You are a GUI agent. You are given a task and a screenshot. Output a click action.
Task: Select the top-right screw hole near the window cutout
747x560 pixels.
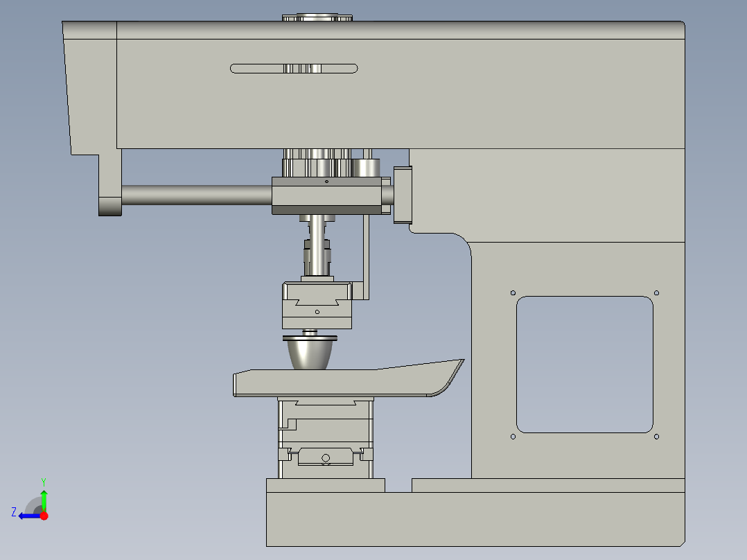[656, 293]
